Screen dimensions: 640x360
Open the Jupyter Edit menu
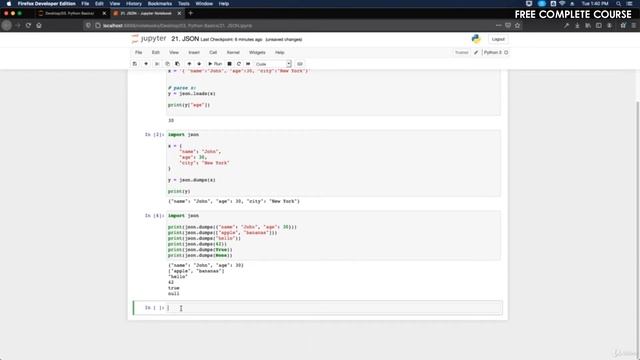point(156,53)
